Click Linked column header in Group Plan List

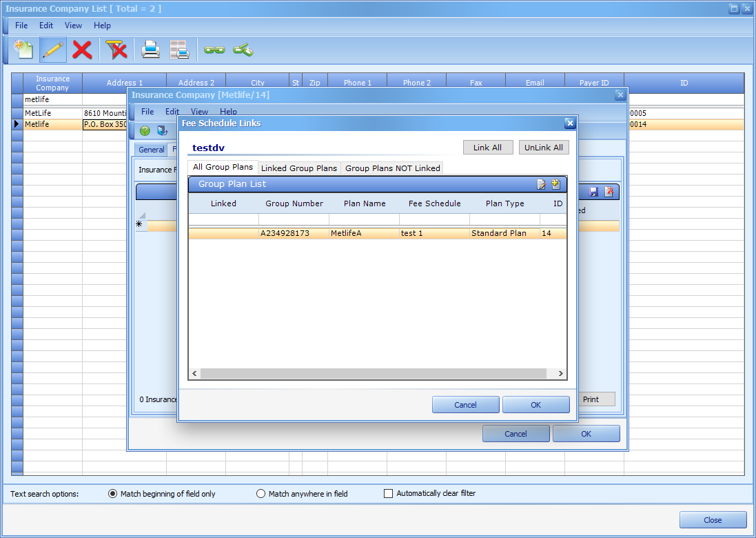click(x=223, y=203)
